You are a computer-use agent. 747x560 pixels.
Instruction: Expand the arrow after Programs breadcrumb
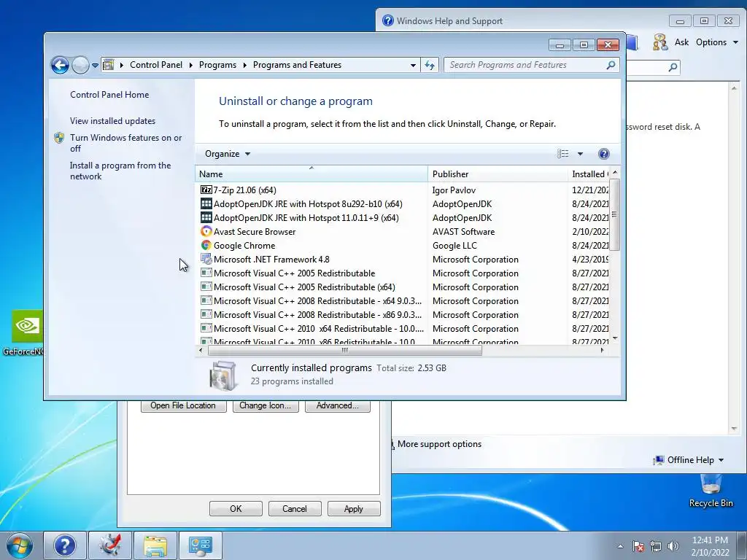[244, 65]
